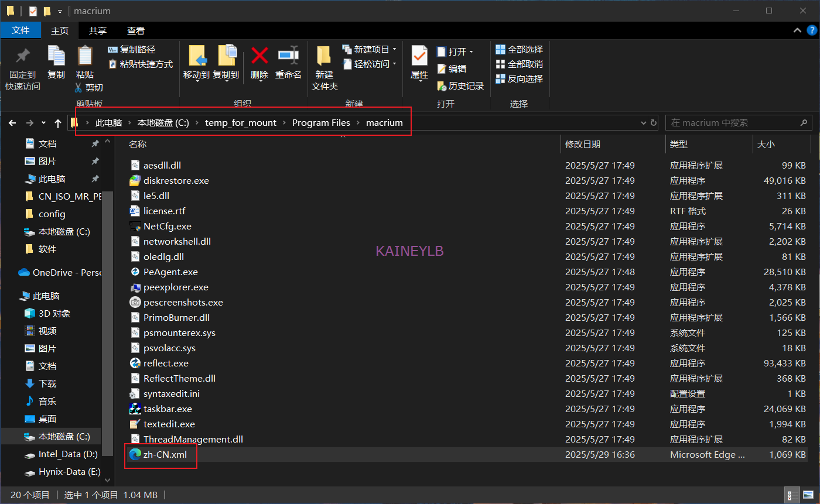Open the New Item dropdown
820x504 pixels.
pos(369,50)
